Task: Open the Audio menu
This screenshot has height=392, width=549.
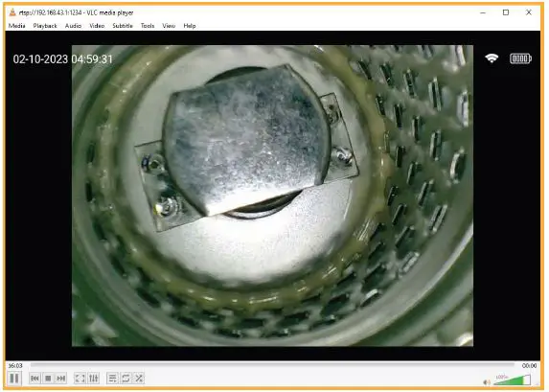Action: tap(73, 26)
